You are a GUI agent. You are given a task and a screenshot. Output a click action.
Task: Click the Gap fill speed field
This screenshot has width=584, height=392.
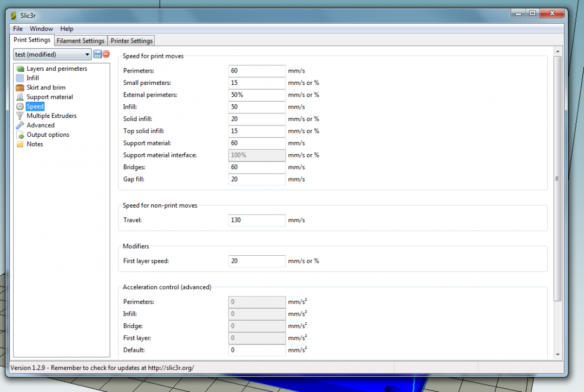(257, 180)
